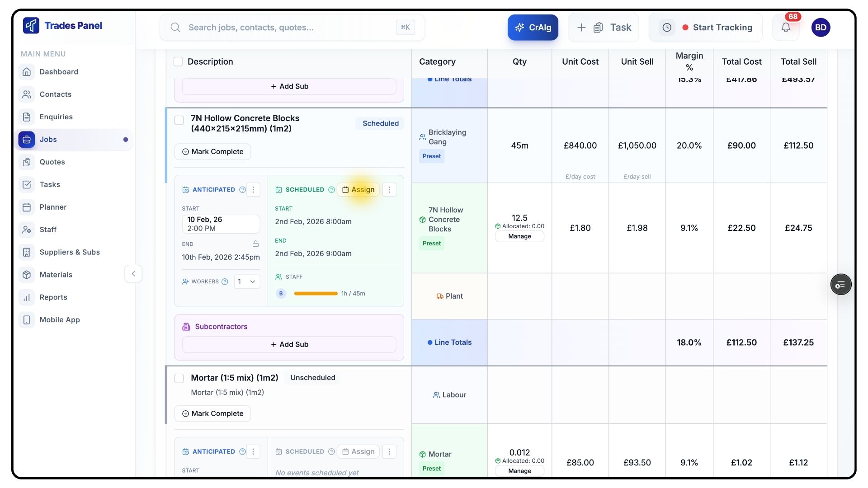Open the BD user avatar
The height and width of the screenshot is (488, 868).
pyautogui.click(x=821, y=28)
